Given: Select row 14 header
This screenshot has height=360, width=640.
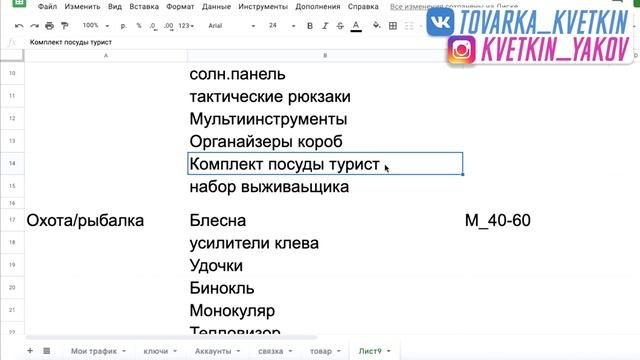Looking at the screenshot, I should click(12, 163).
